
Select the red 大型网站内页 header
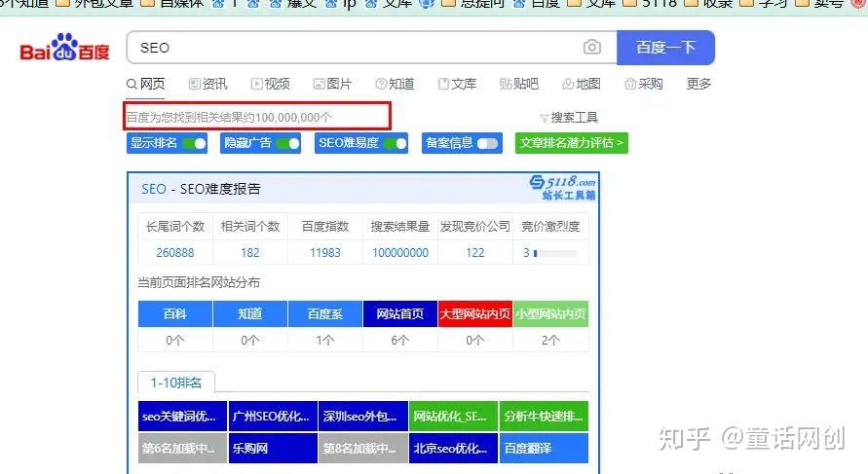(x=475, y=313)
